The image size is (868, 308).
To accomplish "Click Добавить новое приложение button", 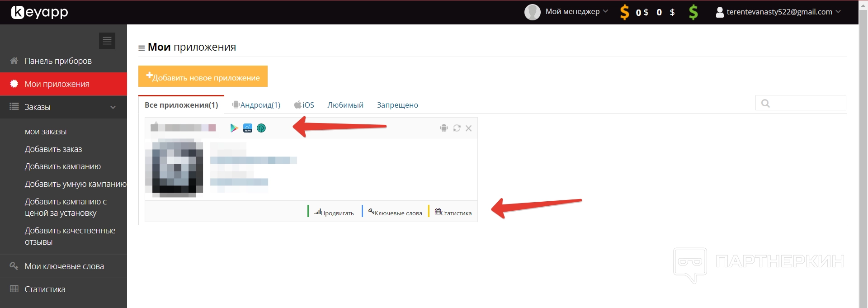I will (203, 76).
